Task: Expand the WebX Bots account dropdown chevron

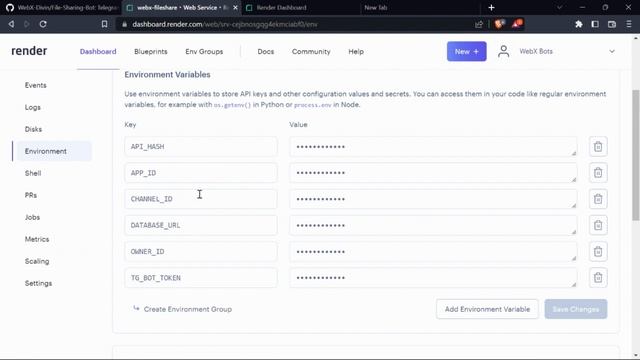Action: click(x=612, y=51)
